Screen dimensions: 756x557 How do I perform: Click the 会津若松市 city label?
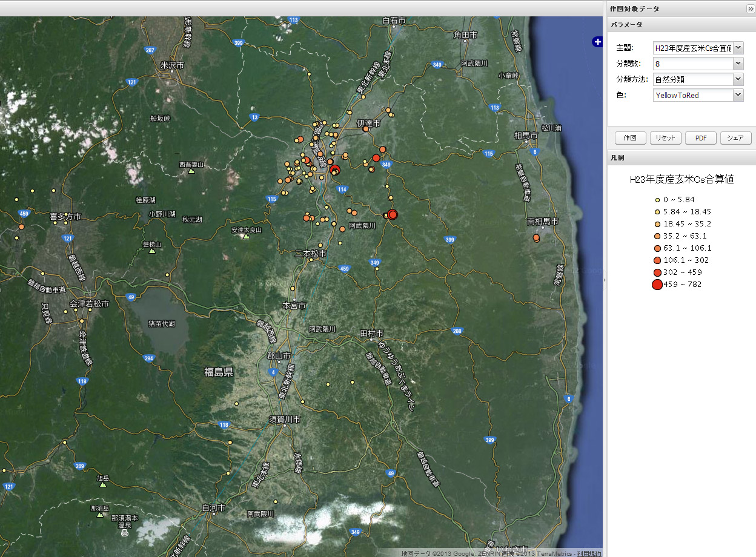point(88,303)
